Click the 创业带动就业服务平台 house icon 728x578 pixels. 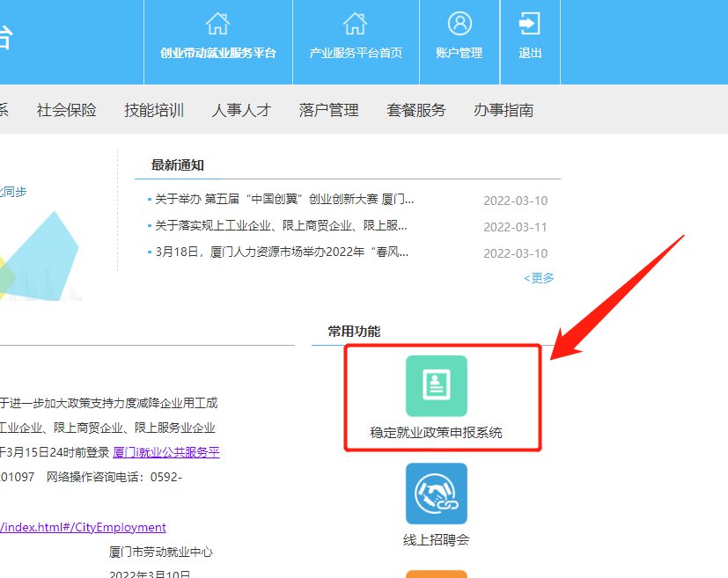pyautogui.click(x=217, y=24)
